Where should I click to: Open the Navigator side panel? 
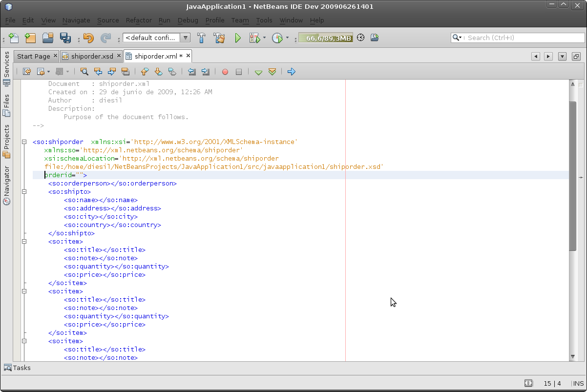[7, 186]
